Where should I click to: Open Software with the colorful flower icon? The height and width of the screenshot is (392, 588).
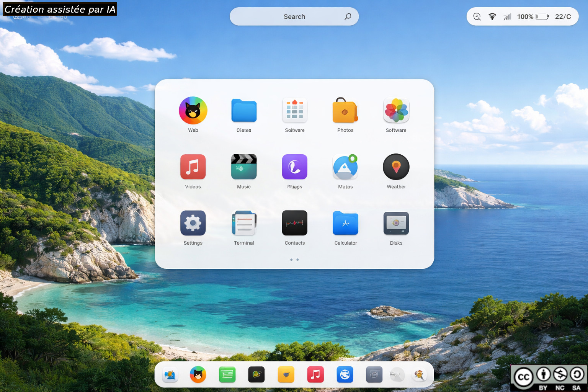point(396,111)
